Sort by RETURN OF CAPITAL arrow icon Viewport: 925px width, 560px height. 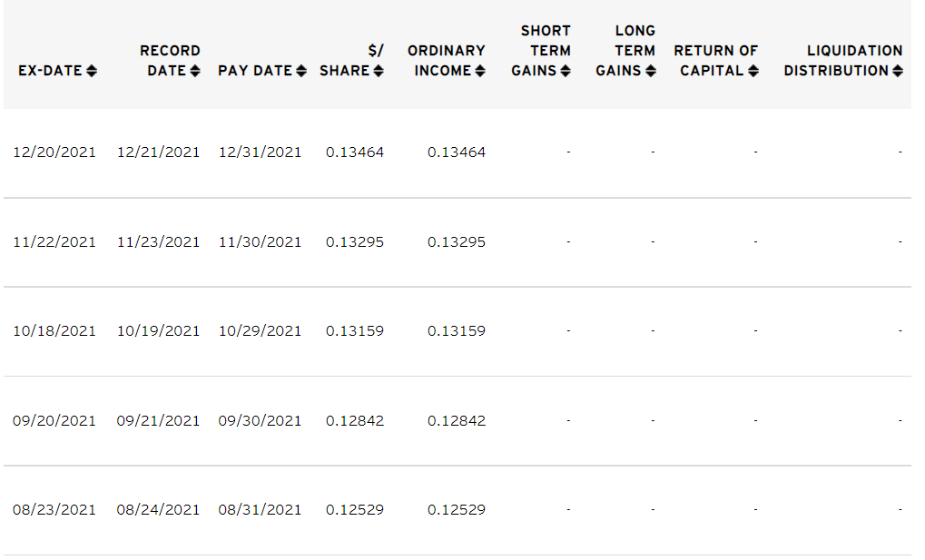pyautogui.click(x=753, y=71)
